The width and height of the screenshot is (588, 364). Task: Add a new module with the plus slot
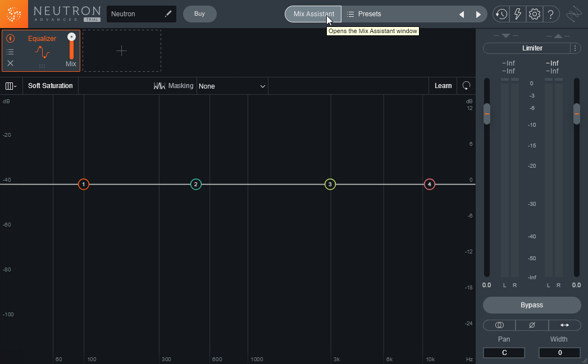pyautogui.click(x=121, y=50)
